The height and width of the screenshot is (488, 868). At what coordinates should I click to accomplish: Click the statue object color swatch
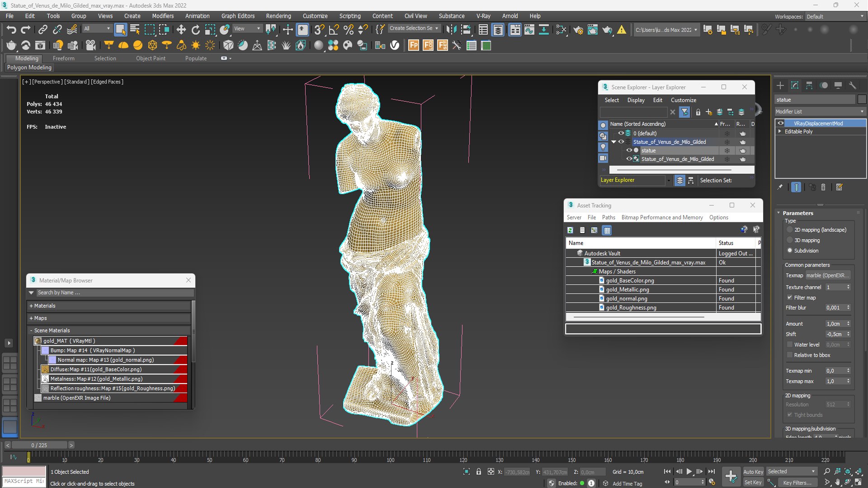click(x=862, y=100)
